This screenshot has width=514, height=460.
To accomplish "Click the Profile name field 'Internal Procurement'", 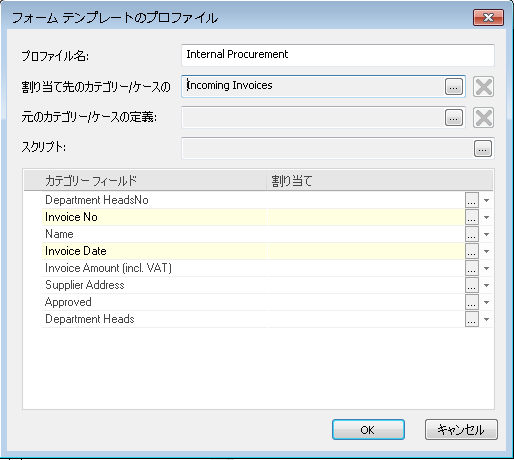I will click(x=338, y=55).
